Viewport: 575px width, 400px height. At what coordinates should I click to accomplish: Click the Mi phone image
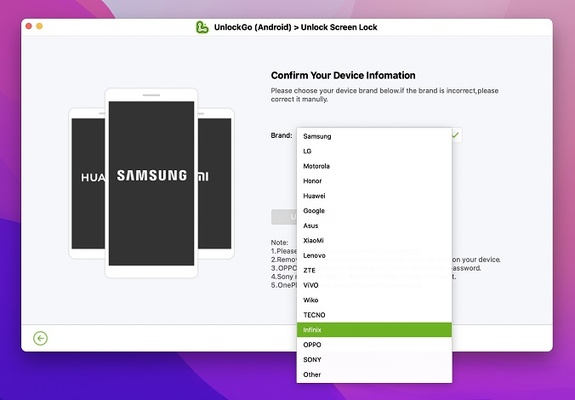pyautogui.click(x=216, y=183)
